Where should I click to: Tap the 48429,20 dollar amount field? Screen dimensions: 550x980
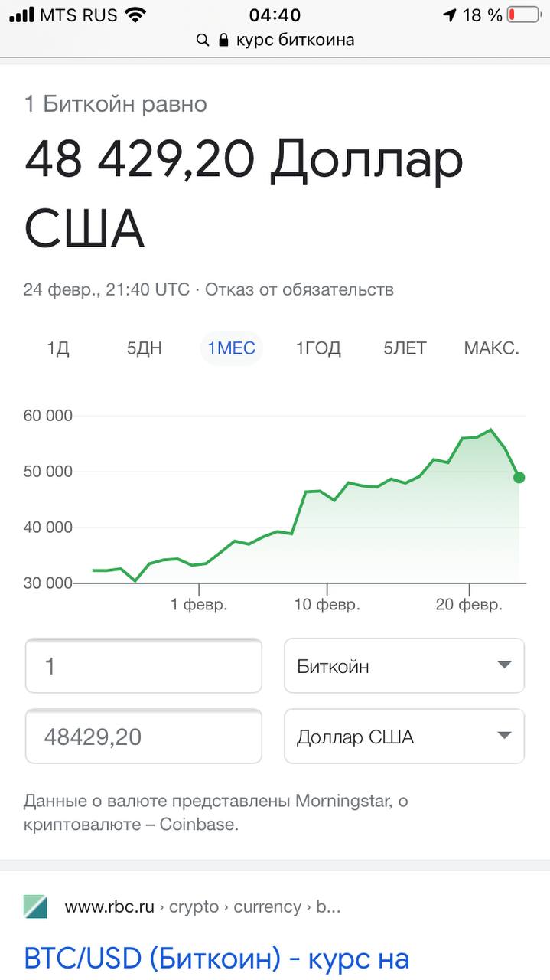144,737
